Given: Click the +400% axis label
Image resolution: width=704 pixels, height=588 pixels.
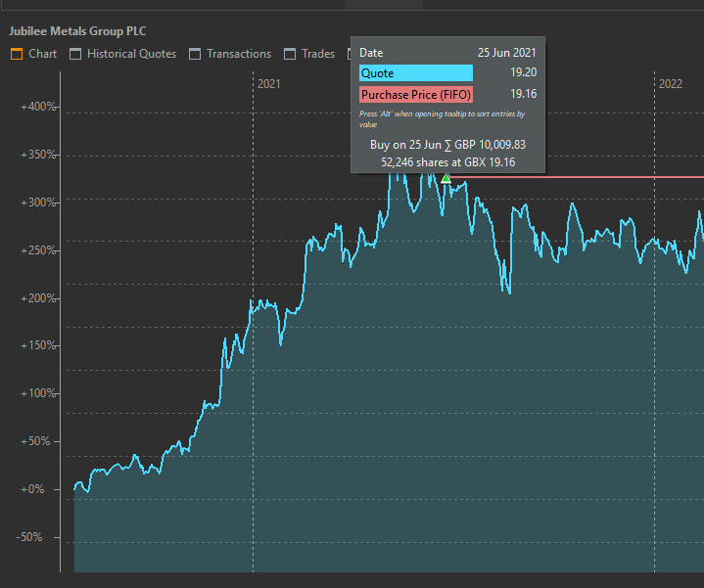Looking at the screenshot, I should (38, 107).
